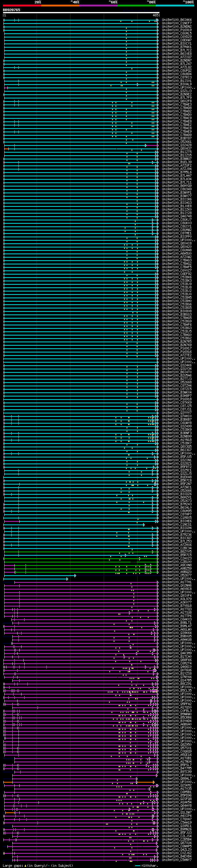Click label UniRef100_B8ZYV5
Image resolution: width=197 pixels, height=868 pixels.
177,551
